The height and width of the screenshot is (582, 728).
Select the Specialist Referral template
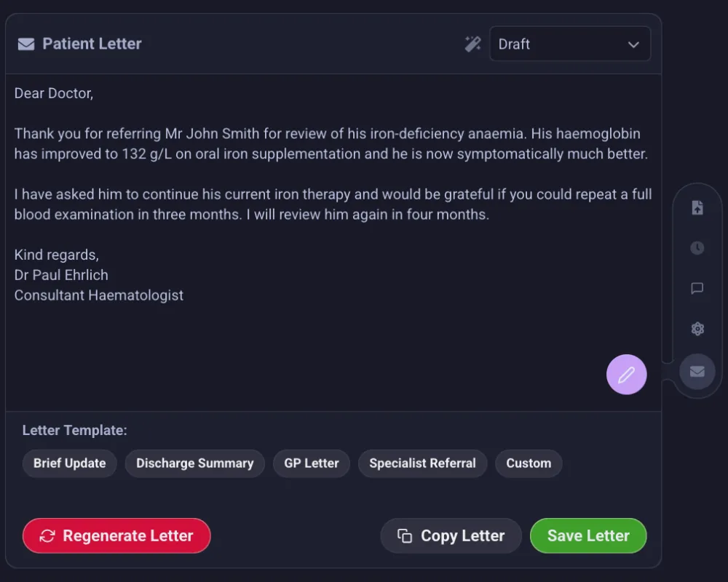click(x=422, y=463)
